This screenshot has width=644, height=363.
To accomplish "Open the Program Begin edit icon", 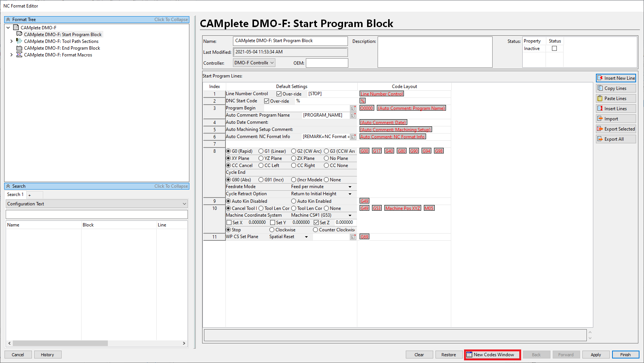I will click(x=353, y=108).
